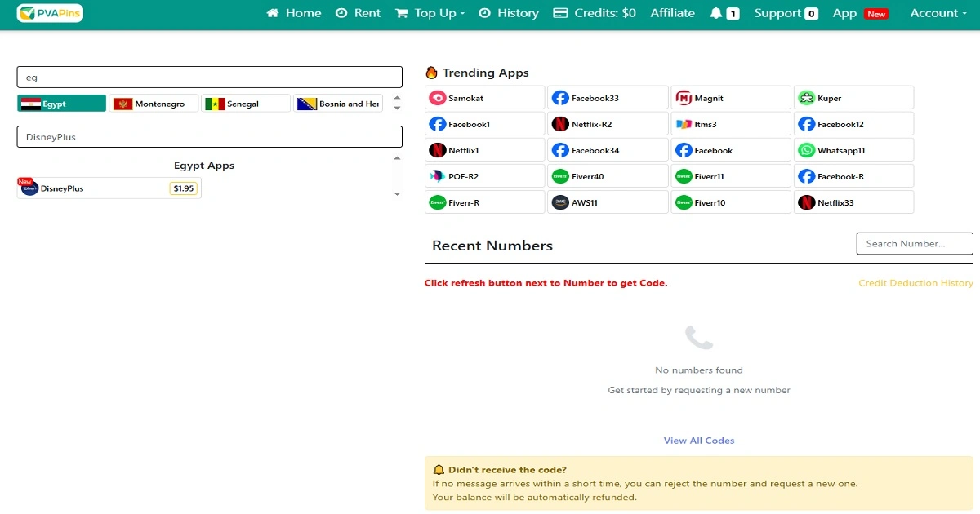Image resolution: width=980 pixels, height=514 pixels.
Task: Click the Credits: $0 item
Action: click(595, 13)
